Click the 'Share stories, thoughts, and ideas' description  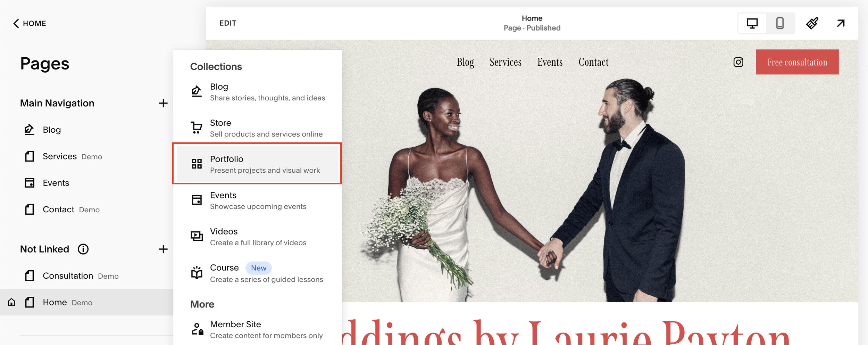click(x=267, y=98)
